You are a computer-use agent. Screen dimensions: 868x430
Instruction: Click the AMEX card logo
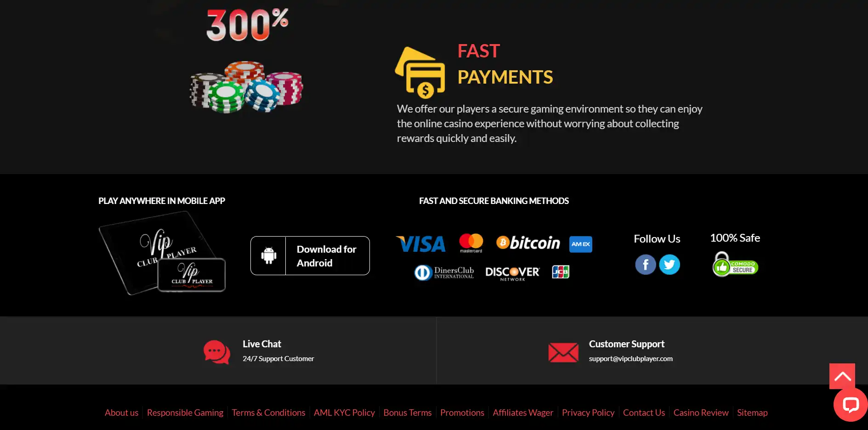coord(581,244)
